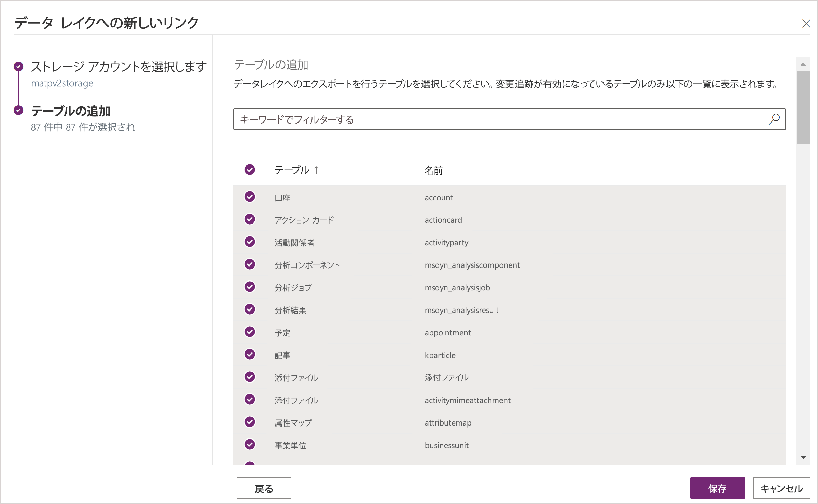818x504 pixels.
Task: Close the new data lake link dialog
Action: [x=806, y=24]
